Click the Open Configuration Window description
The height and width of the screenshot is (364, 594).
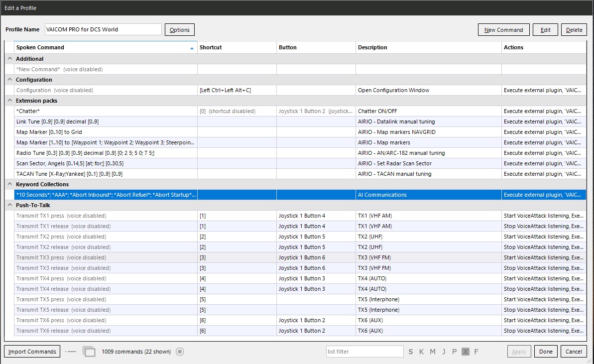tap(429, 90)
